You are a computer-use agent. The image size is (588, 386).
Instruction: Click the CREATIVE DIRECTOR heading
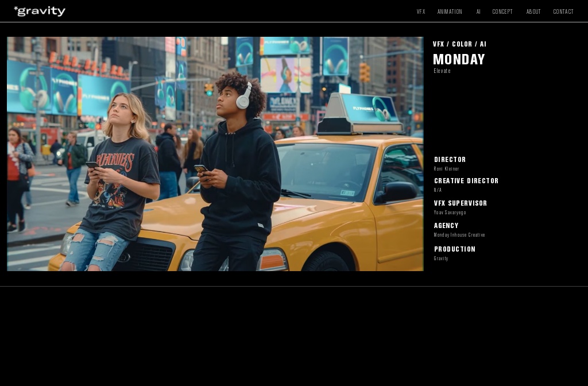[x=466, y=181]
